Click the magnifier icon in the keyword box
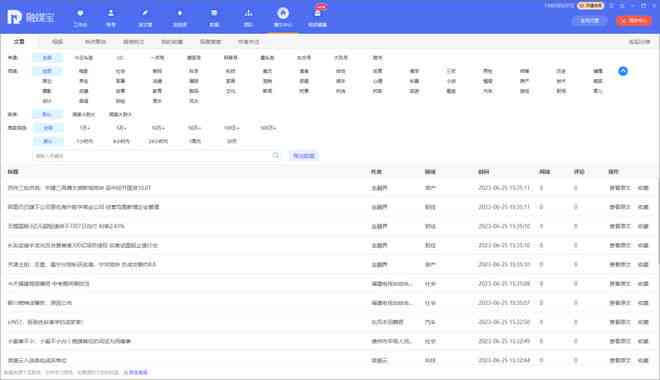The height and width of the screenshot is (380, 660). pyautogui.click(x=276, y=156)
